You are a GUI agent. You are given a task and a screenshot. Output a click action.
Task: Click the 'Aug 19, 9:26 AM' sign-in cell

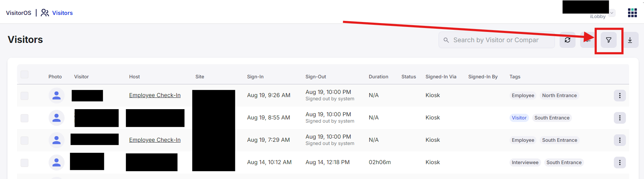(x=269, y=95)
